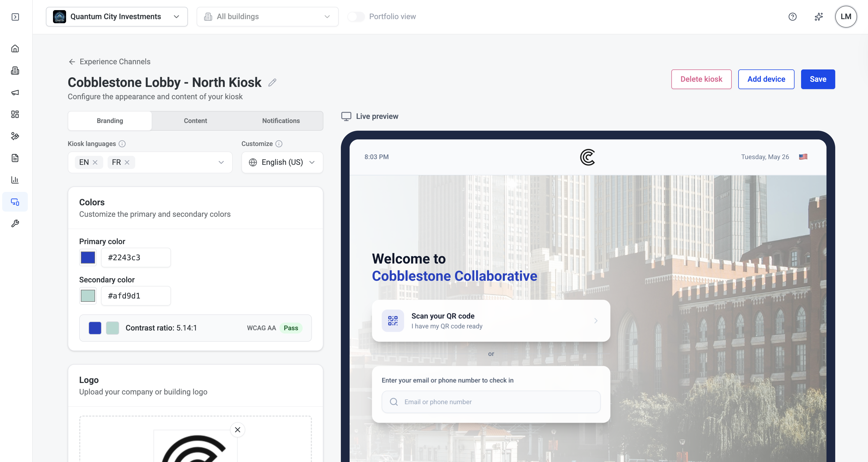Remove the uploaded logo image
868x462 pixels.
(x=238, y=430)
